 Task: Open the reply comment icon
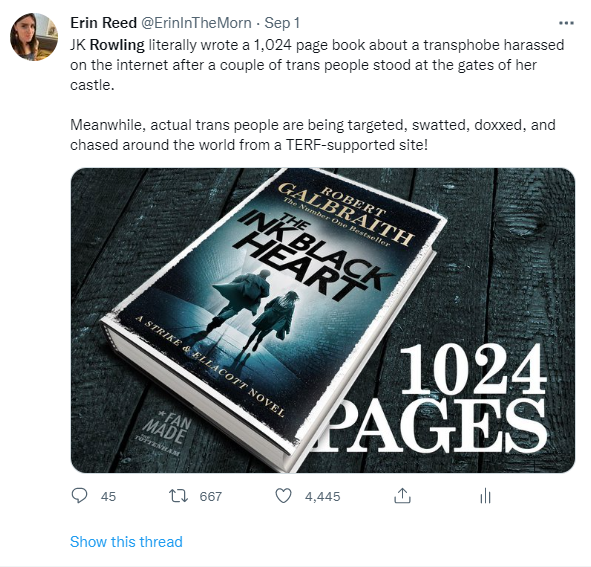79,496
